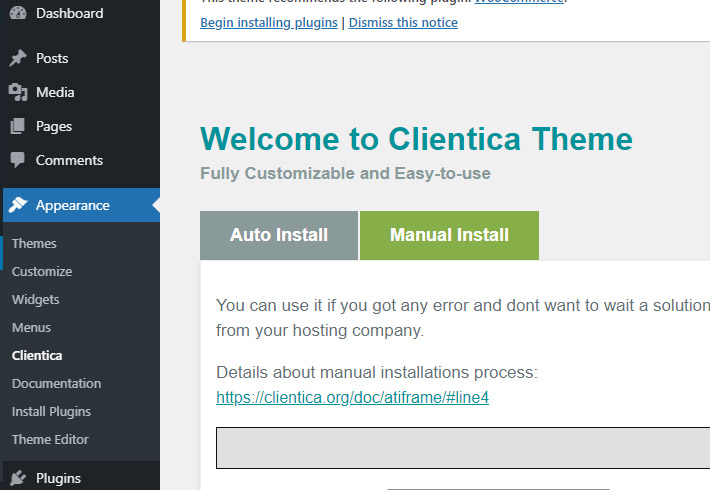Viewport: 710px width, 490px height.
Task: Go to the Widgets submenu
Action: pyautogui.click(x=36, y=300)
